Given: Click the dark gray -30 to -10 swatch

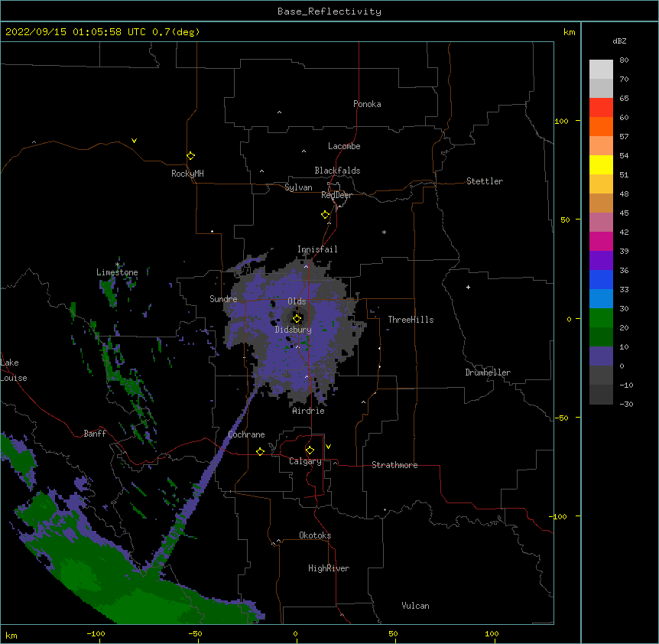Looking at the screenshot, I should pyautogui.click(x=601, y=395).
